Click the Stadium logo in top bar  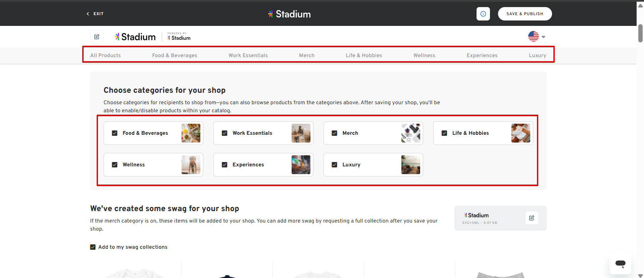[289, 14]
